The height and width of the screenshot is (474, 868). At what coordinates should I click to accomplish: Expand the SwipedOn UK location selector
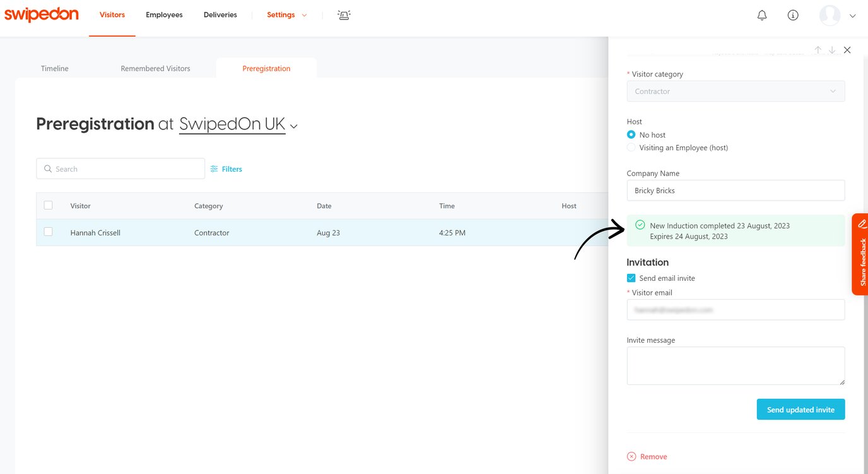pyautogui.click(x=294, y=126)
